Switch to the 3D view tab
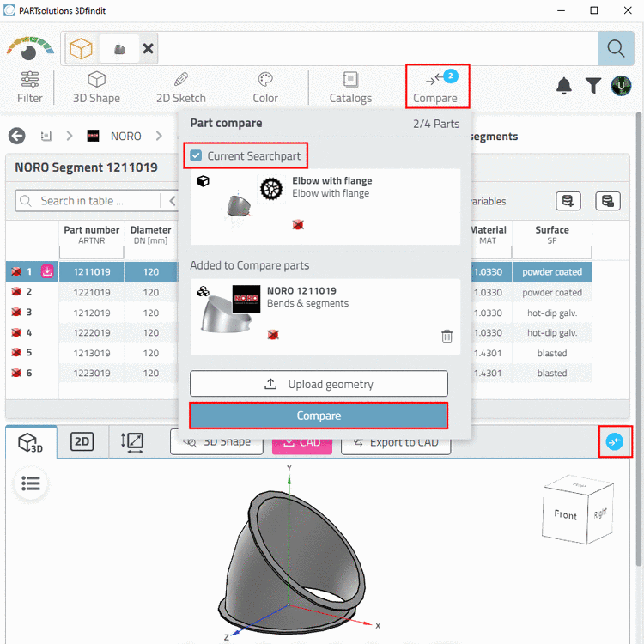 [x=31, y=442]
